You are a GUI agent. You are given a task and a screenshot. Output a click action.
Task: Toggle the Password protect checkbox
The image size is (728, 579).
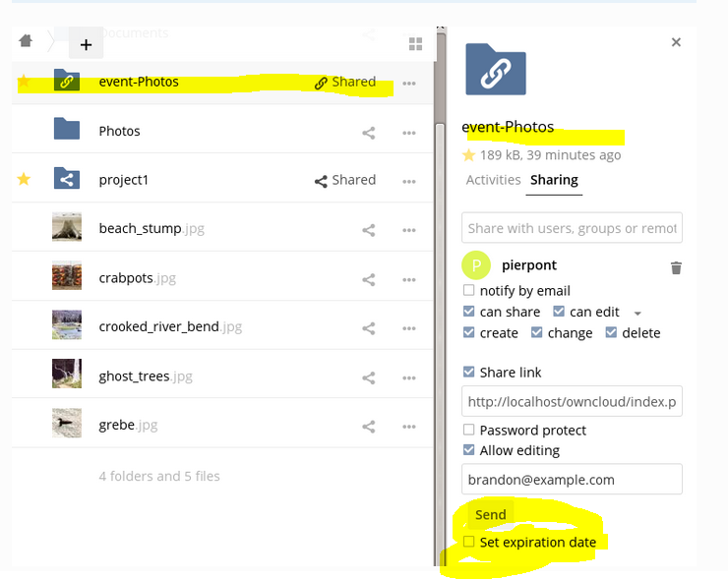coord(469,431)
